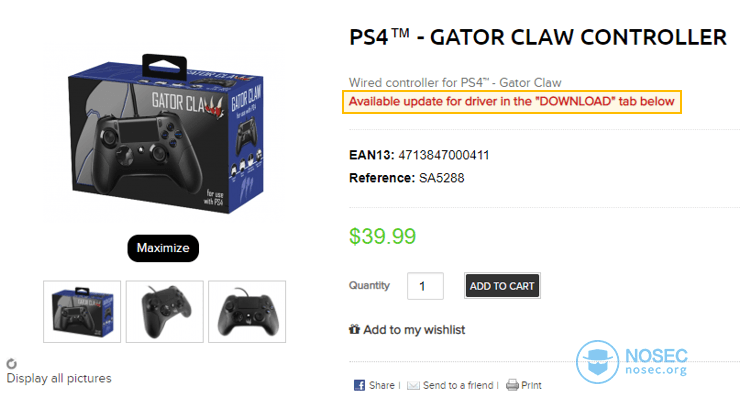740x408 pixels.
Task: Click the Print text link
Action: (x=531, y=385)
